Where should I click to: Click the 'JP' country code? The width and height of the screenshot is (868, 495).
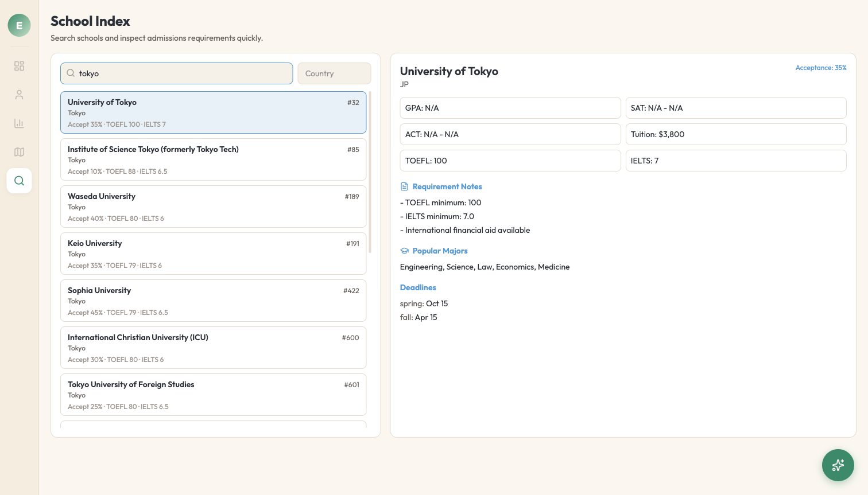tap(404, 84)
